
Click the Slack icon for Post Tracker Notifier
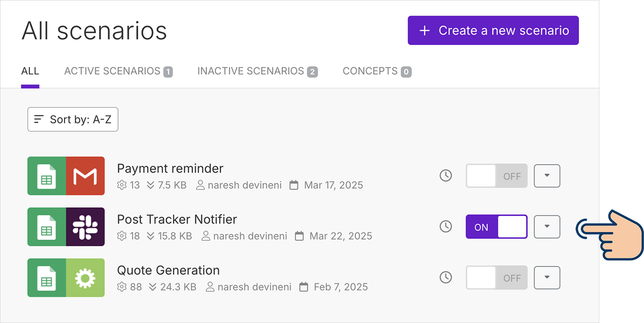click(x=85, y=227)
